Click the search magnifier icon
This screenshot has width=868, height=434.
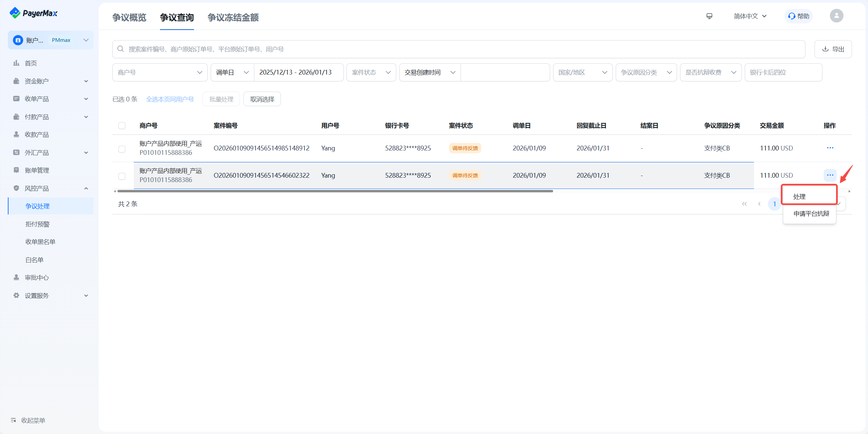point(120,49)
